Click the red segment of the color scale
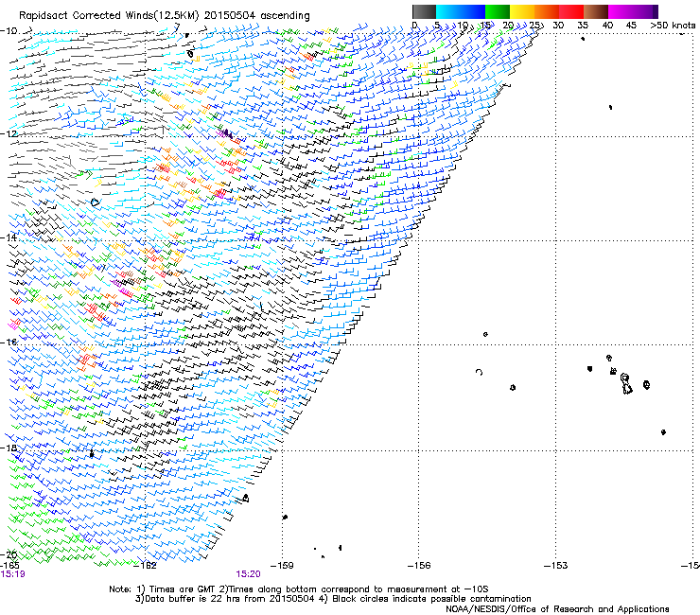 pyautogui.click(x=571, y=11)
